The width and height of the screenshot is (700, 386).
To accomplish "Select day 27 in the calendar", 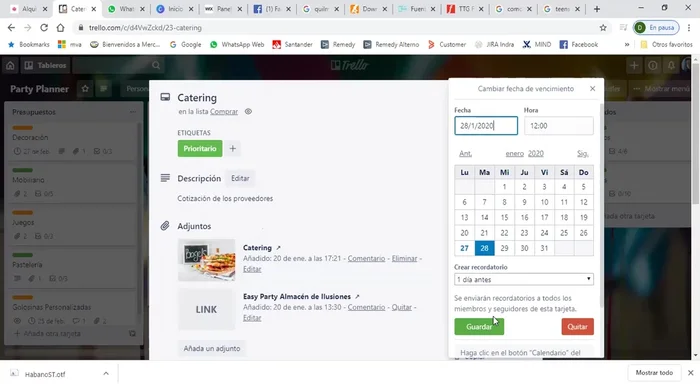I will [464, 248].
